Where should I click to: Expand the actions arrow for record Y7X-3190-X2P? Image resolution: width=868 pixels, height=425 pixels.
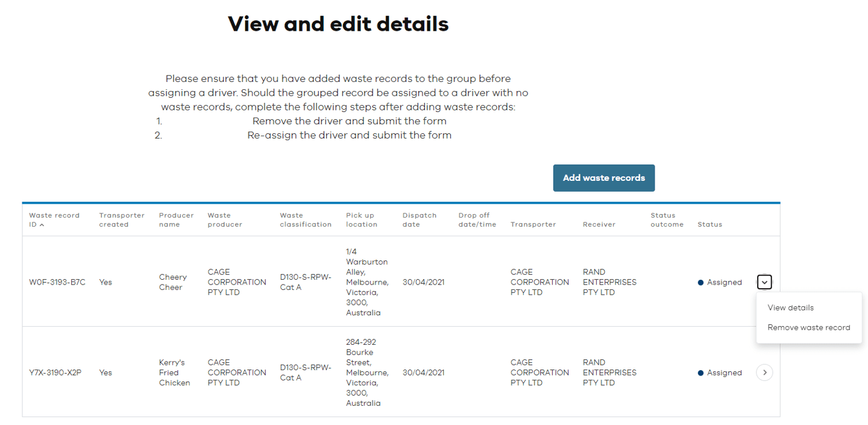coord(764,372)
